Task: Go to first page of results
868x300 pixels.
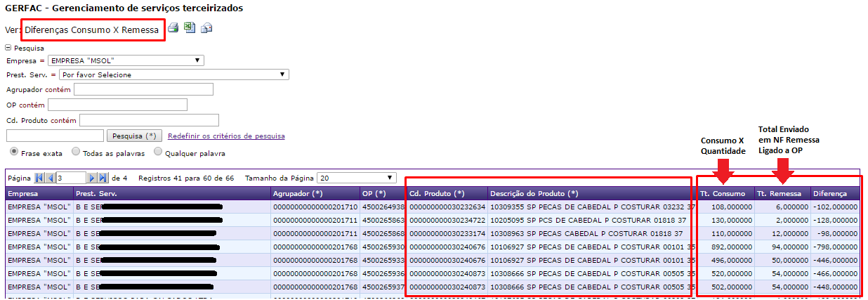Action: [39, 178]
